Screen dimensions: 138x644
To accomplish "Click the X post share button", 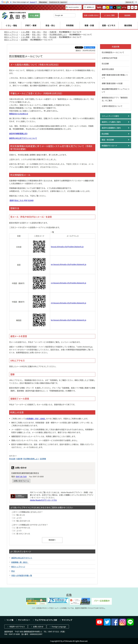I will (79, 47).
